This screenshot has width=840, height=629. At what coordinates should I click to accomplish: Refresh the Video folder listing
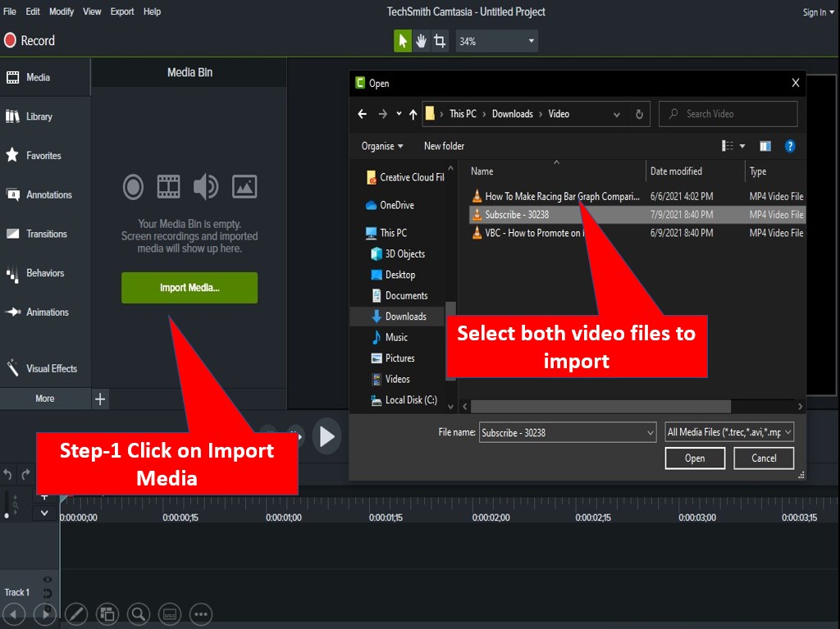pos(639,114)
